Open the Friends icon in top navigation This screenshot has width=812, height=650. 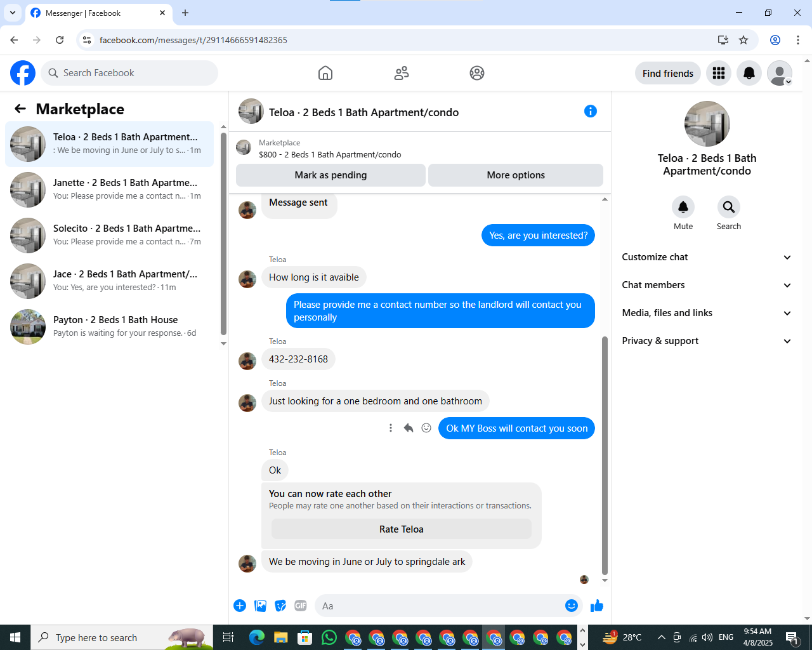click(402, 73)
